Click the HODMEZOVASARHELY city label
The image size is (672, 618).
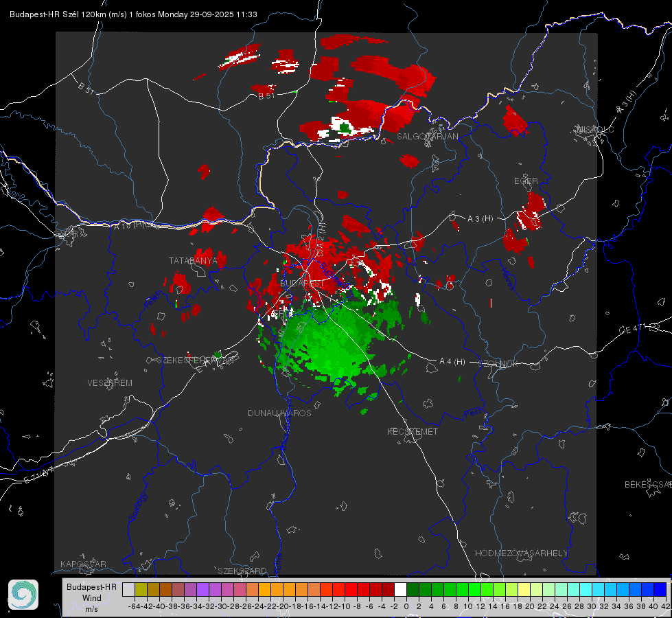[x=522, y=553]
